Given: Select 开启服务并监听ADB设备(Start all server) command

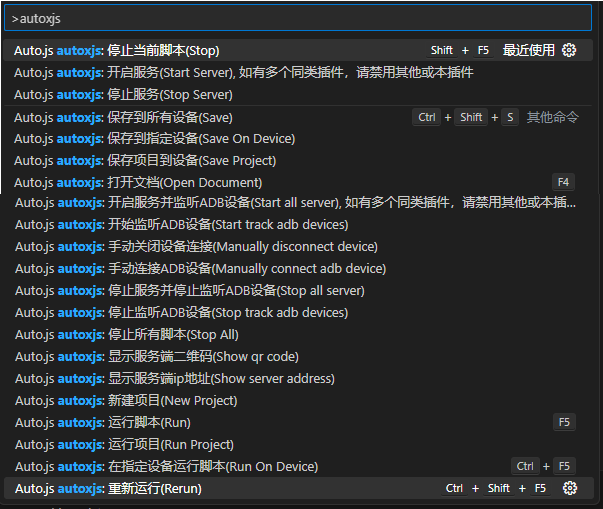Looking at the screenshot, I should [x=298, y=202].
